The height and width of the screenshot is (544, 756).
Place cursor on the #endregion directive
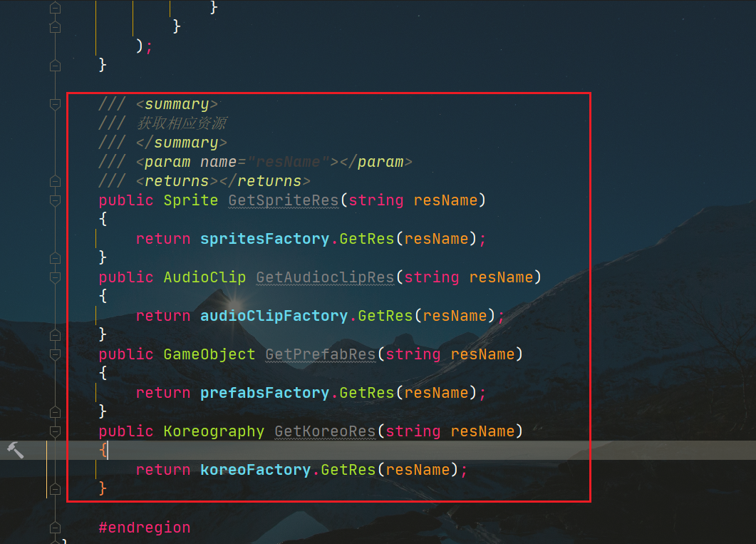[x=145, y=528]
